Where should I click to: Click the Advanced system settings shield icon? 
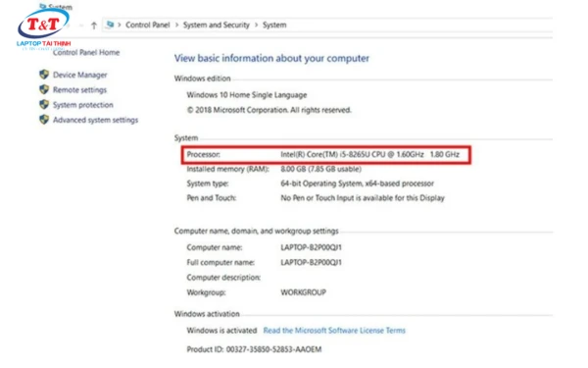point(44,120)
